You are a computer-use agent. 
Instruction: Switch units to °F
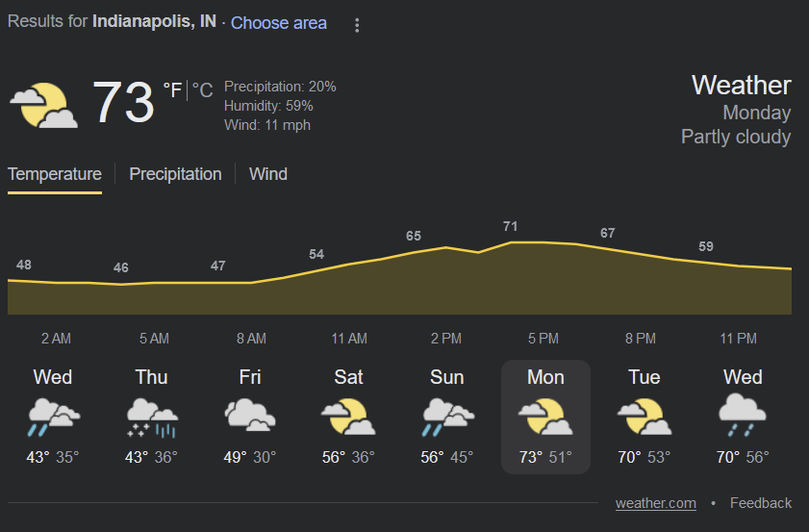pos(172,90)
